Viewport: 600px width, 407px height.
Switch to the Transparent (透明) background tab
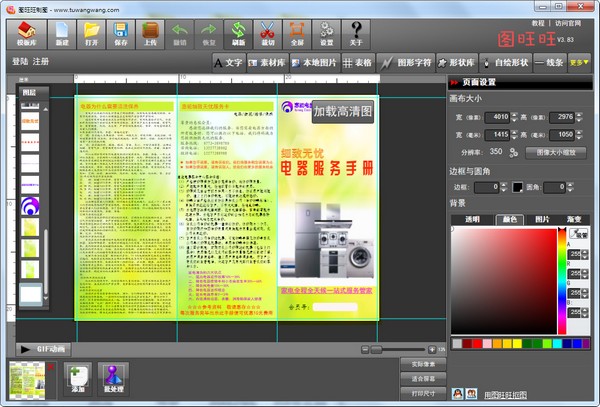click(x=472, y=218)
